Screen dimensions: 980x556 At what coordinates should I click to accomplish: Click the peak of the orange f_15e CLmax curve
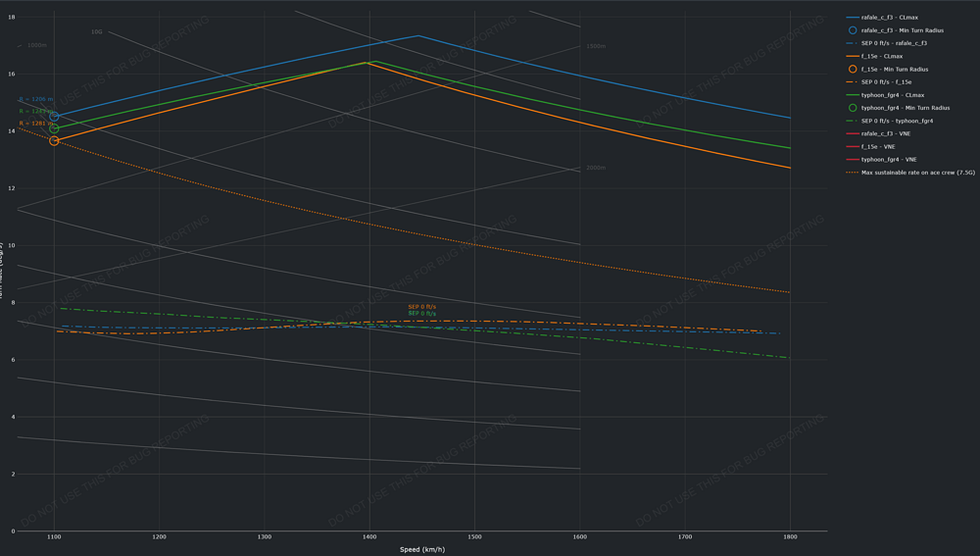[x=366, y=63]
